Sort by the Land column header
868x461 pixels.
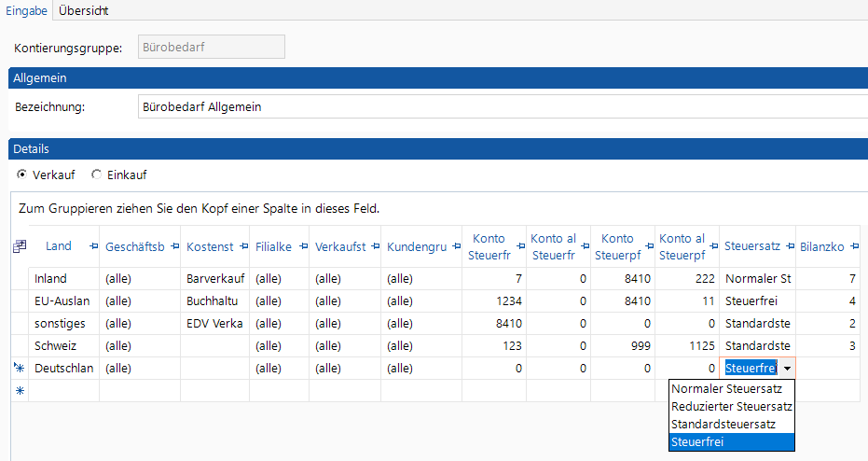click(59, 246)
